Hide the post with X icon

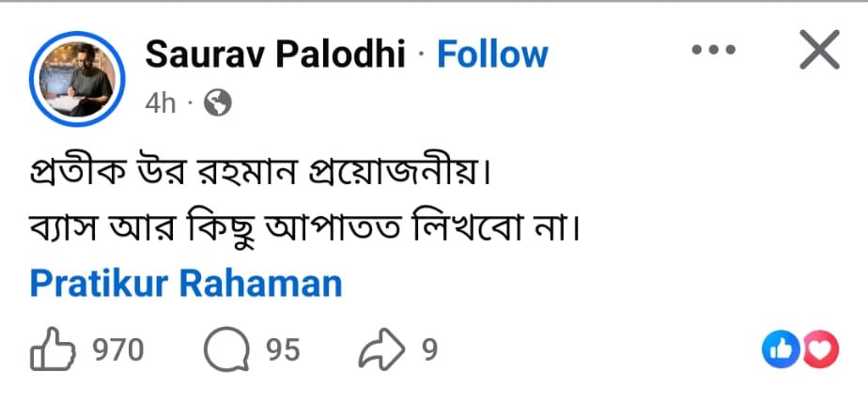pyautogui.click(x=818, y=51)
